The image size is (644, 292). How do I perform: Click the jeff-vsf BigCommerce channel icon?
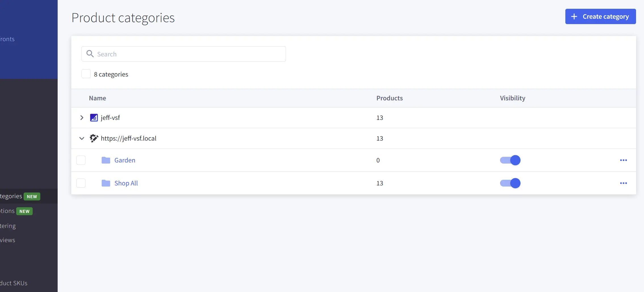(93, 117)
